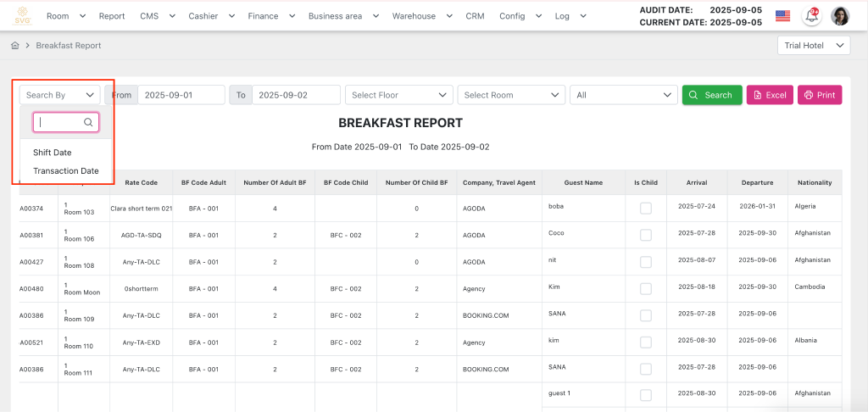Viewport: 868px width, 412px height.
Task: Open the Cashier menu
Action: pyautogui.click(x=208, y=16)
